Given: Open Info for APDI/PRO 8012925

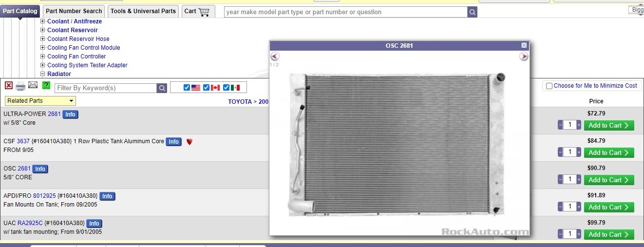Looking at the screenshot, I should pos(107,196).
